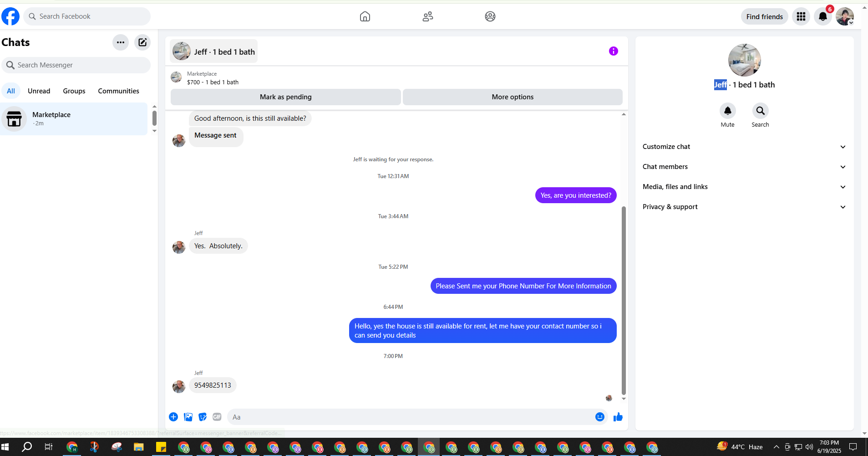Attach a file with the photo icon

pyautogui.click(x=188, y=417)
